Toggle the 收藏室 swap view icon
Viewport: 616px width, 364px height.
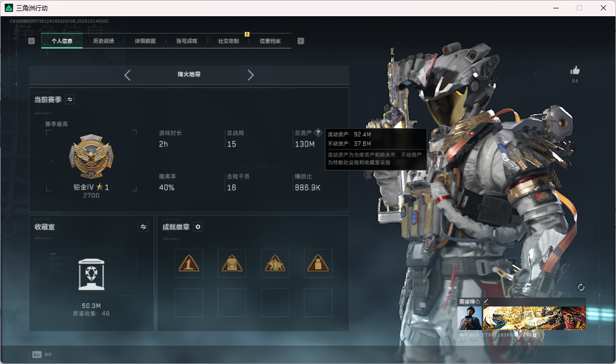point(143,227)
